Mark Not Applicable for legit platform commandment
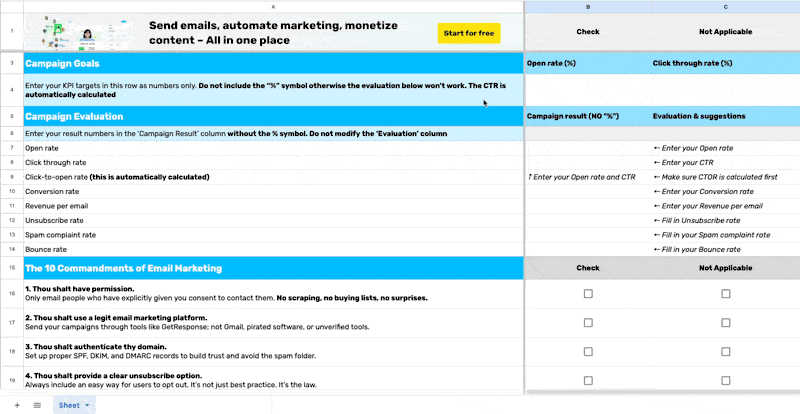The image size is (800, 414). [x=725, y=323]
